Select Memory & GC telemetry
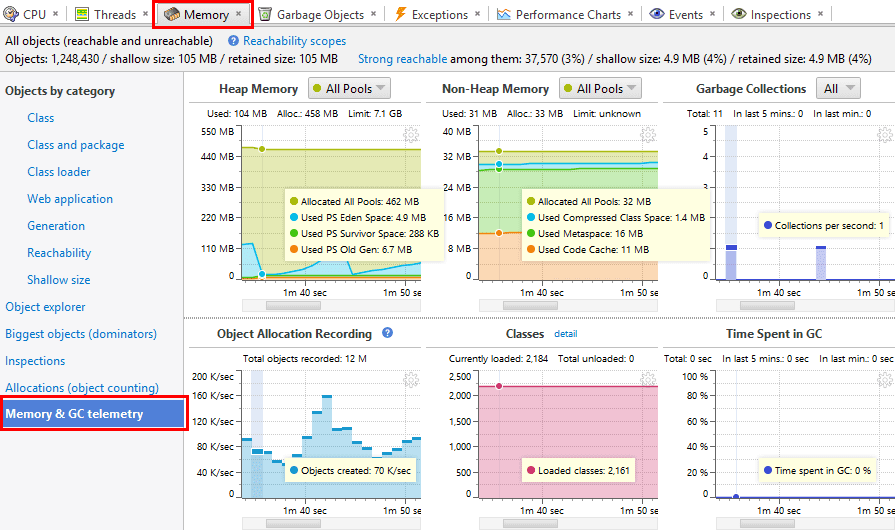895x530 pixels. 94,414
